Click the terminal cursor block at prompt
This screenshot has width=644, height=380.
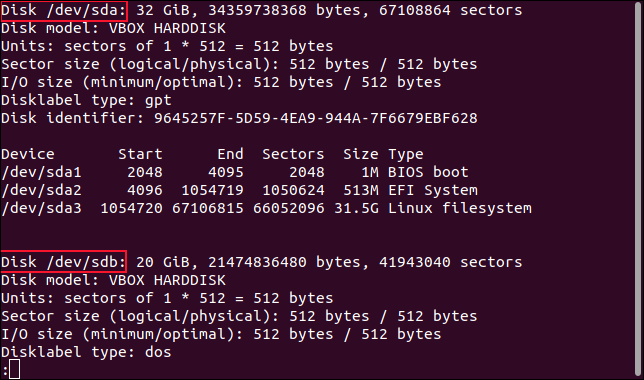click(x=14, y=369)
